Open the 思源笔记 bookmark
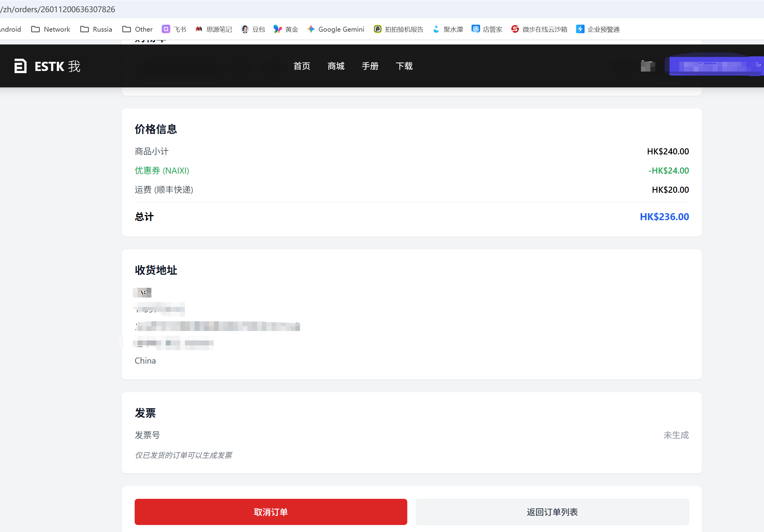This screenshot has height=532, width=764. (214, 29)
